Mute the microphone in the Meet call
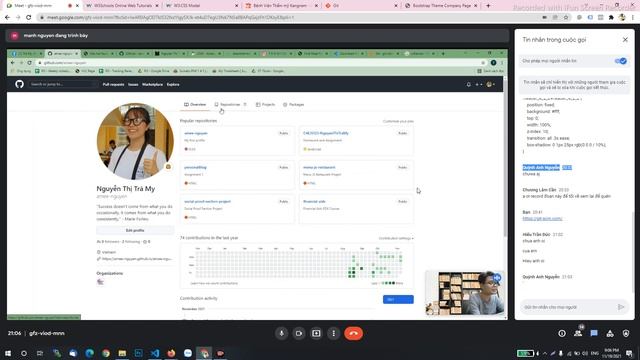 coord(281,333)
